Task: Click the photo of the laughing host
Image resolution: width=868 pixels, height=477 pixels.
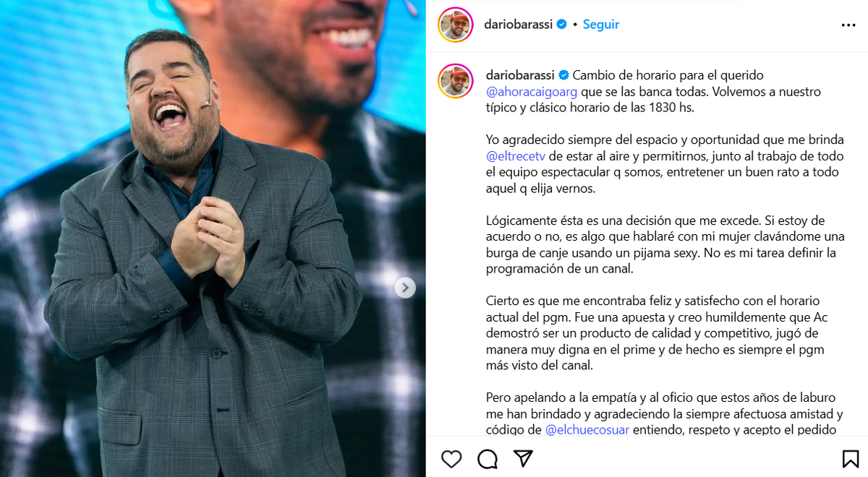Action: pos(213,239)
